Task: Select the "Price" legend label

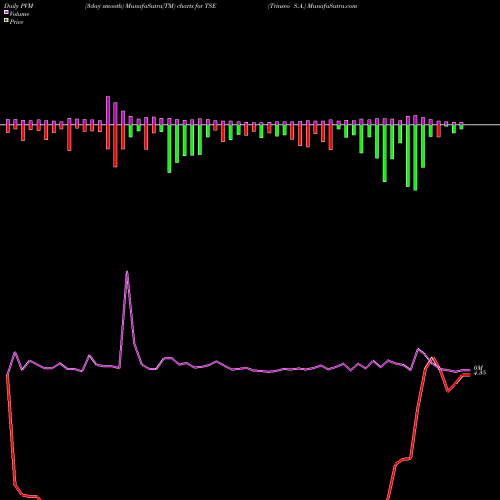Action: pos(16,22)
